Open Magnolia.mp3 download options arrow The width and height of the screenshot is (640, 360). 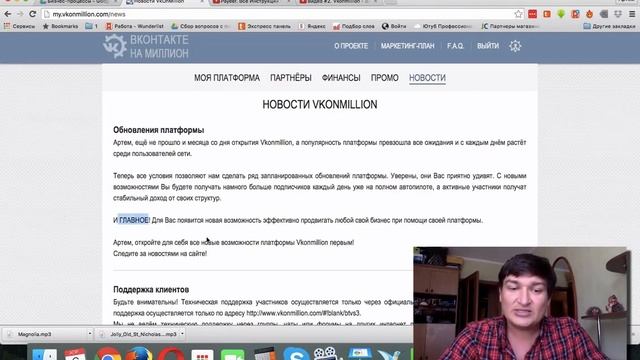[x=90, y=334]
